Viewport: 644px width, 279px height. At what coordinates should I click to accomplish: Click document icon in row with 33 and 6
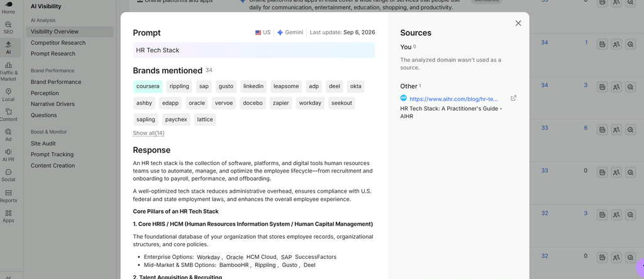[x=602, y=130]
